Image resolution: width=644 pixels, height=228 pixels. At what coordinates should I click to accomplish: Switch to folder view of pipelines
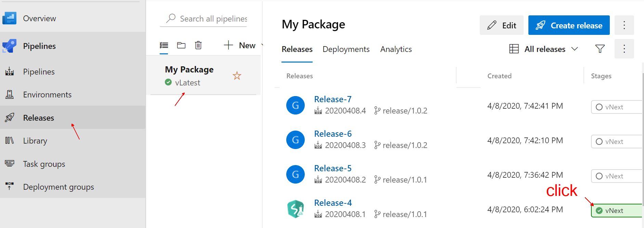click(181, 45)
